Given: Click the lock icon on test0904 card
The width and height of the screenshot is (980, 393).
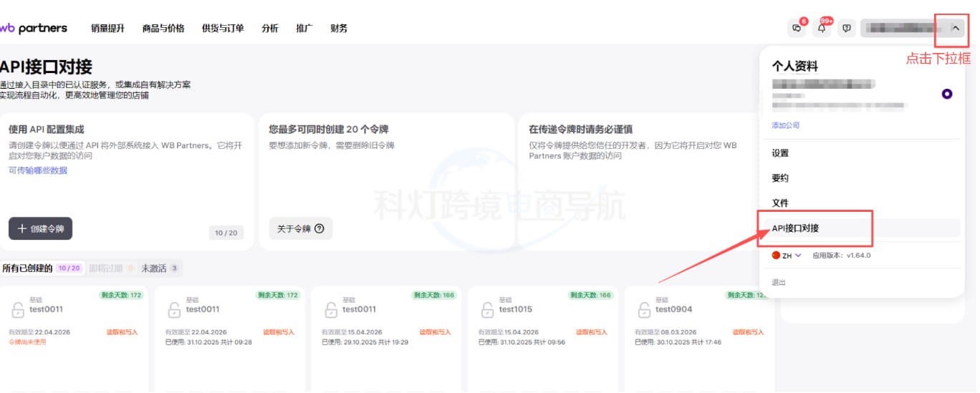Looking at the screenshot, I should click(643, 310).
